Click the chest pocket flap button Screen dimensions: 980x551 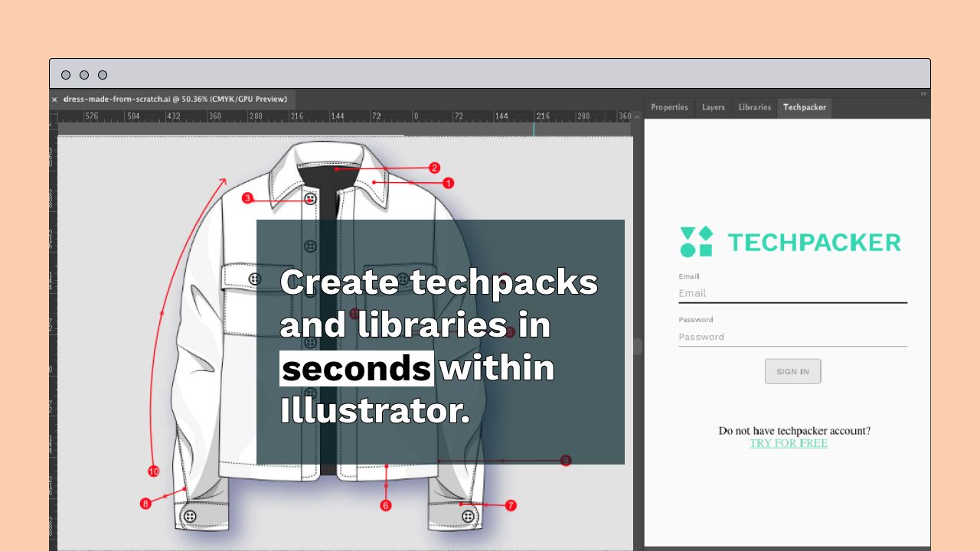point(255,279)
